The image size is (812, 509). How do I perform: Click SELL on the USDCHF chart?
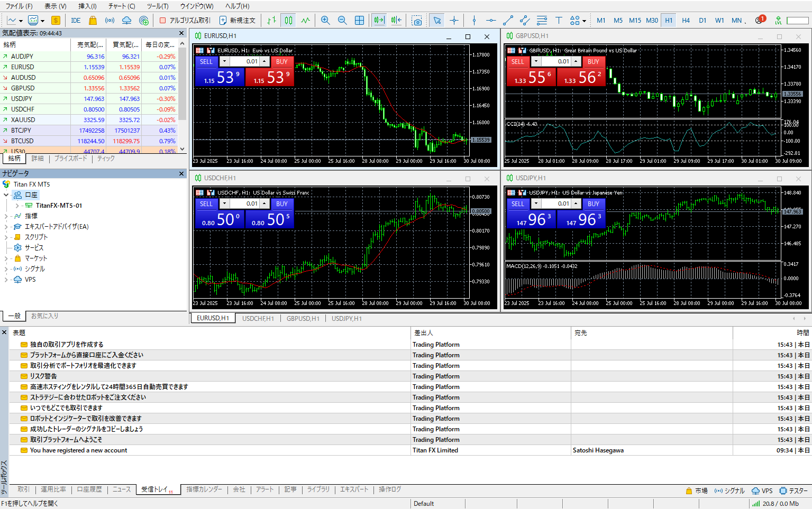pyautogui.click(x=206, y=203)
